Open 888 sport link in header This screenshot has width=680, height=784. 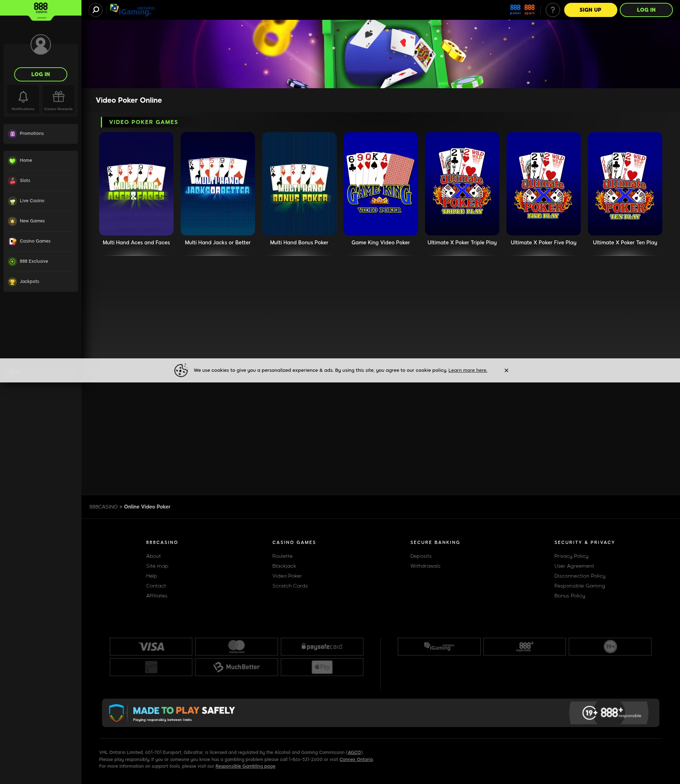click(529, 10)
